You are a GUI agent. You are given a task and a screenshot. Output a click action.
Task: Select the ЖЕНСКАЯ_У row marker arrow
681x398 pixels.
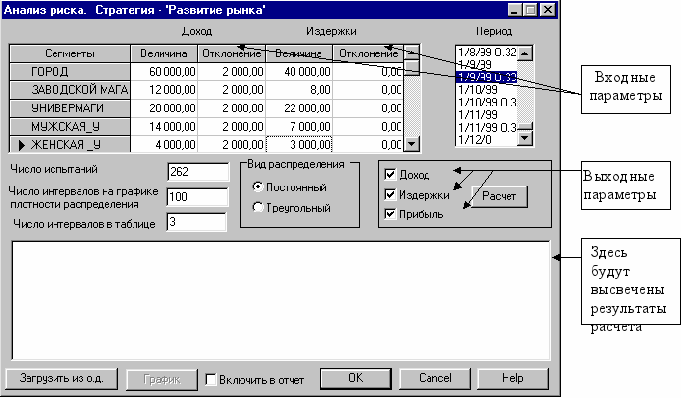click(22, 145)
